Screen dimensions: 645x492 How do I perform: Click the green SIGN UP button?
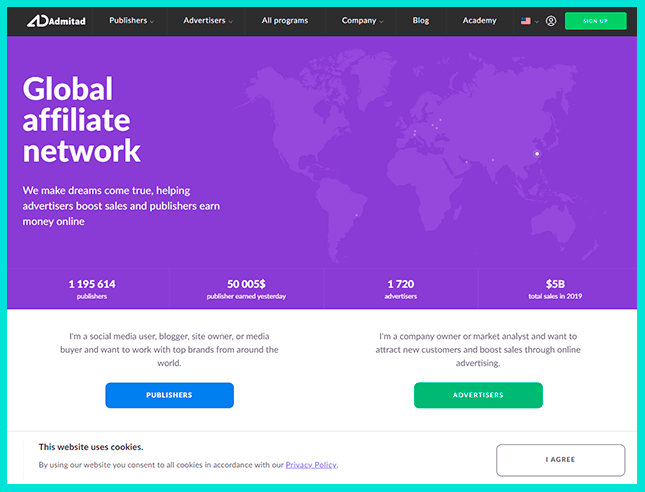(596, 21)
